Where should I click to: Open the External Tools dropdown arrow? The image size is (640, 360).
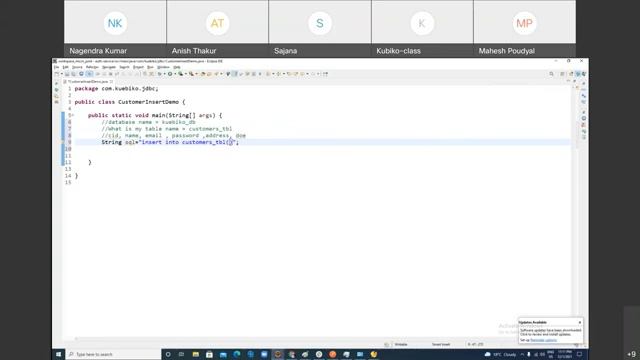196,74
